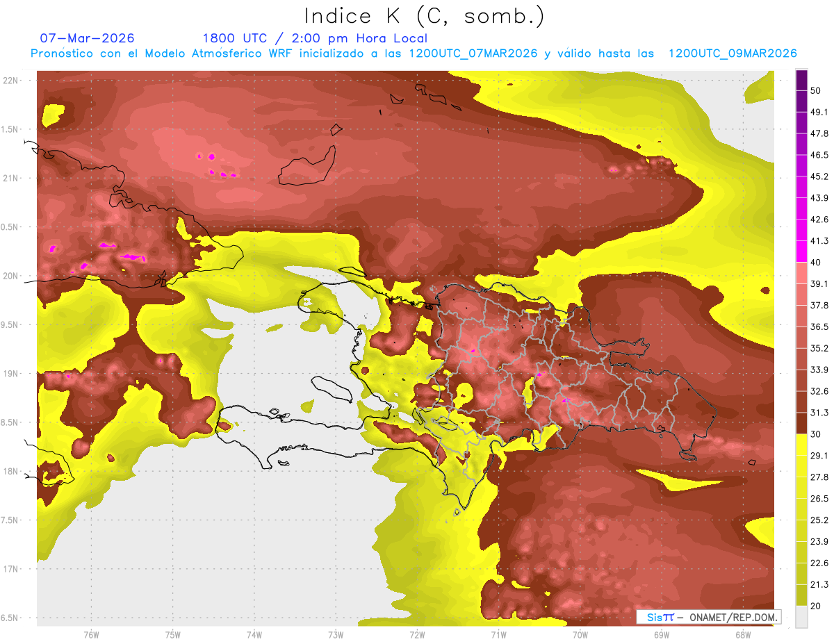Click the '75W' longitude label
Image resolution: width=834 pixels, height=644 pixels.
[x=173, y=635]
